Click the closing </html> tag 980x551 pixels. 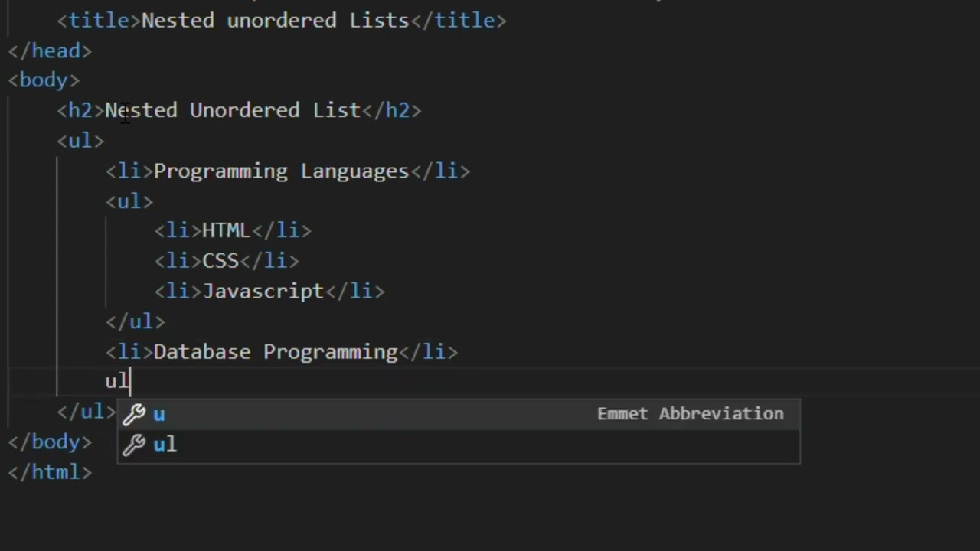[x=50, y=472]
